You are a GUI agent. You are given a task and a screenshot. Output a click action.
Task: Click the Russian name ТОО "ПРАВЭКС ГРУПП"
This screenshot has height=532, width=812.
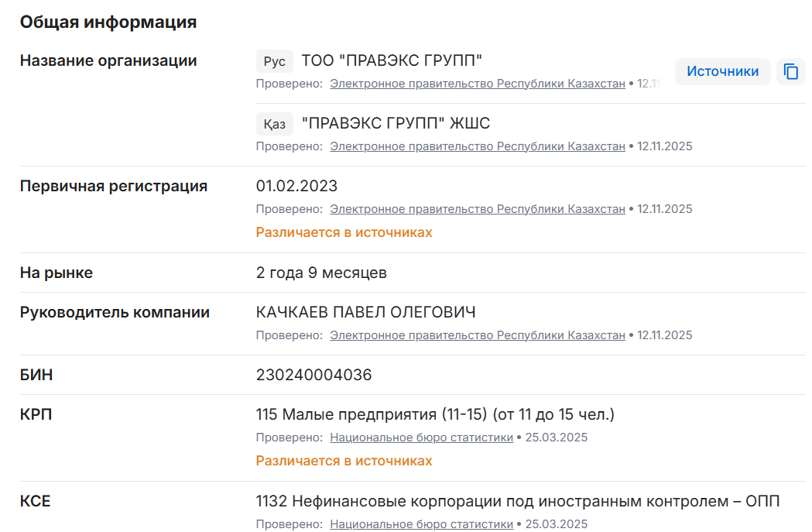point(392,60)
